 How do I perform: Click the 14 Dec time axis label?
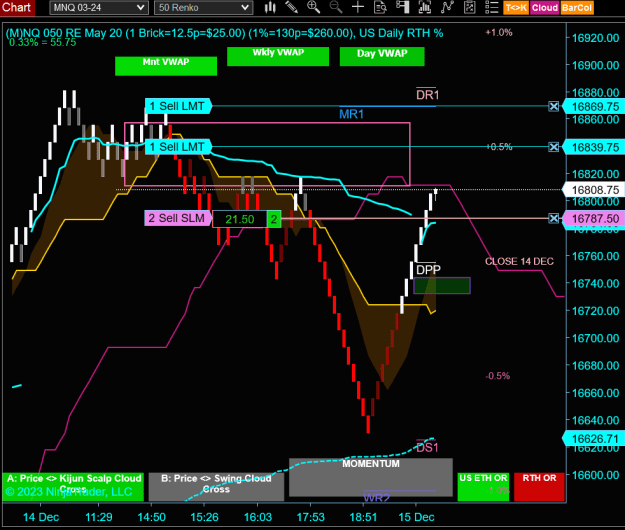pyautogui.click(x=41, y=517)
